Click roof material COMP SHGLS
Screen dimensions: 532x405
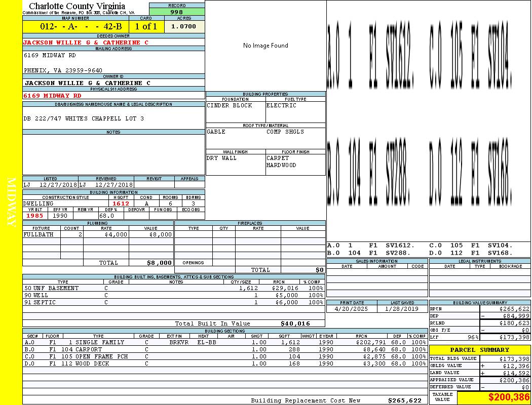(285, 132)
